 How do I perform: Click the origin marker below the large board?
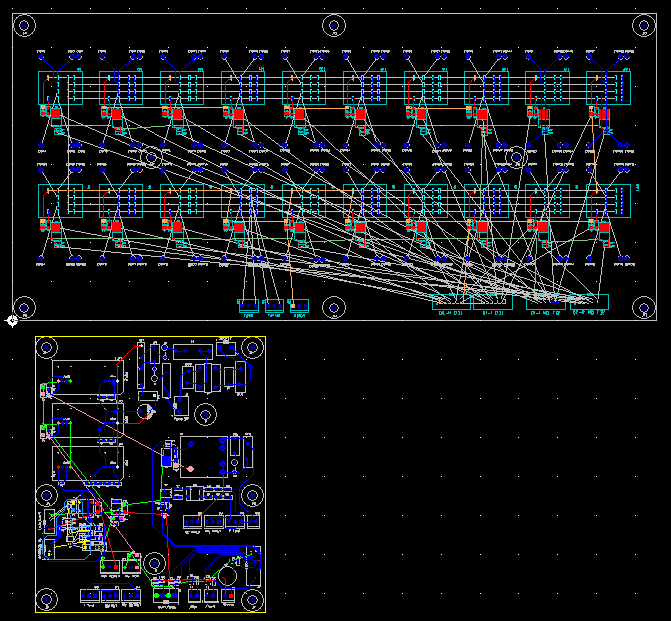click(x=12, y=321)
